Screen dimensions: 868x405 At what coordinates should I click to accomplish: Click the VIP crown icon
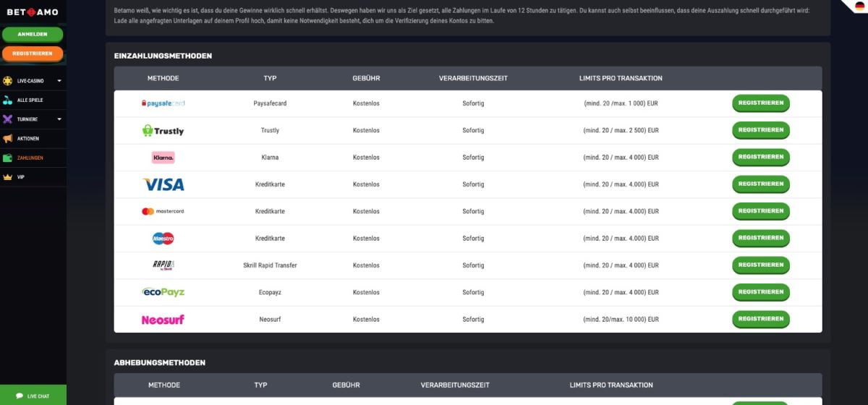tap(8, 176)
